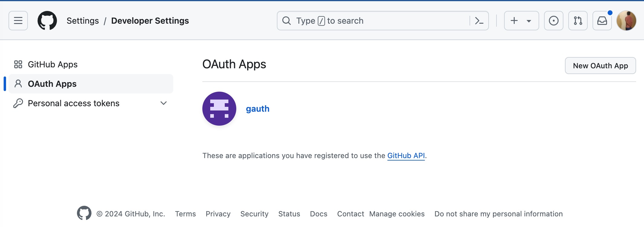Expand the create-new dropdown caret

click(x=529, y=21)
